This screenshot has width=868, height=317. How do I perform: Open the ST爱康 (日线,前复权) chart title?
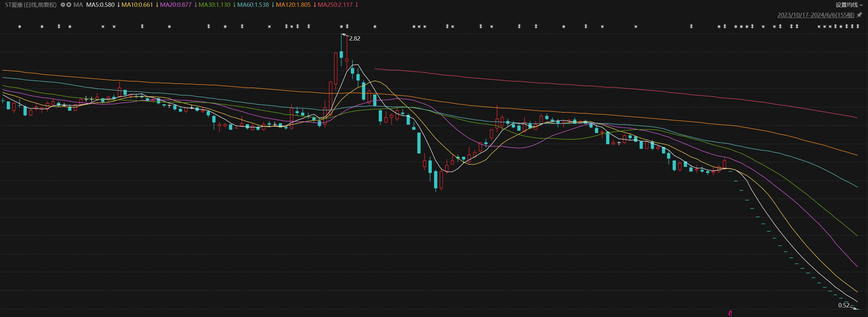tap(31, 5)
